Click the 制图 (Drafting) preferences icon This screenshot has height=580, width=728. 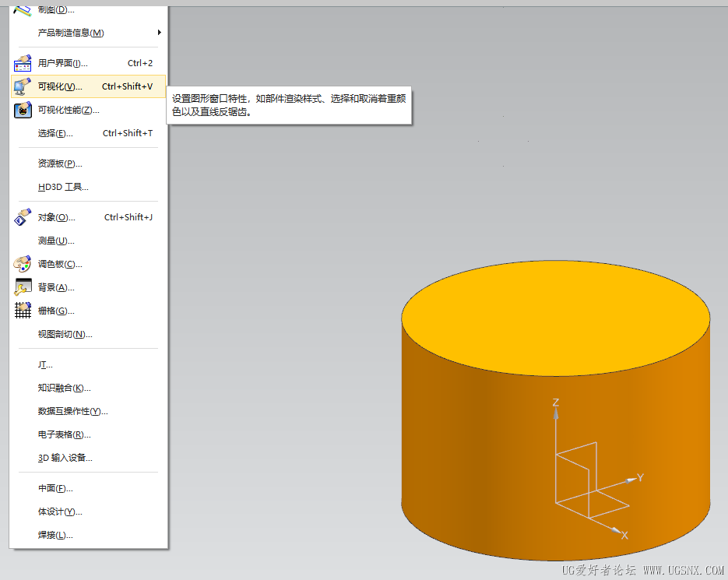(22, 9)
